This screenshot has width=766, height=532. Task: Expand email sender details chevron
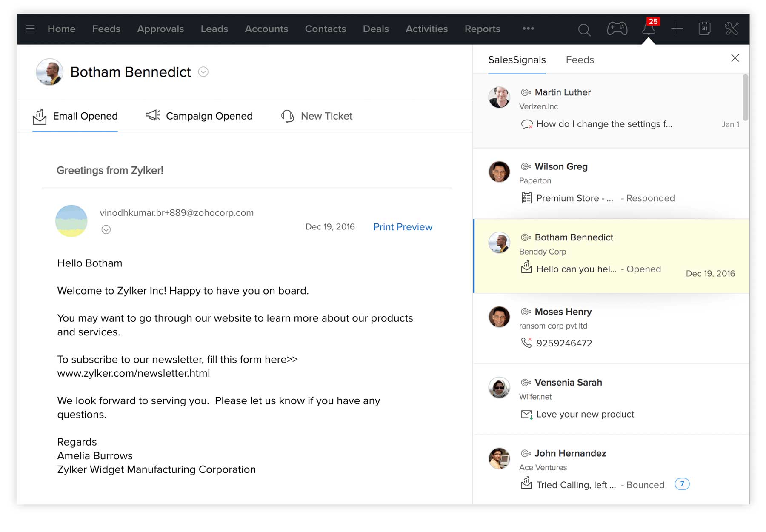click(106, 230)
